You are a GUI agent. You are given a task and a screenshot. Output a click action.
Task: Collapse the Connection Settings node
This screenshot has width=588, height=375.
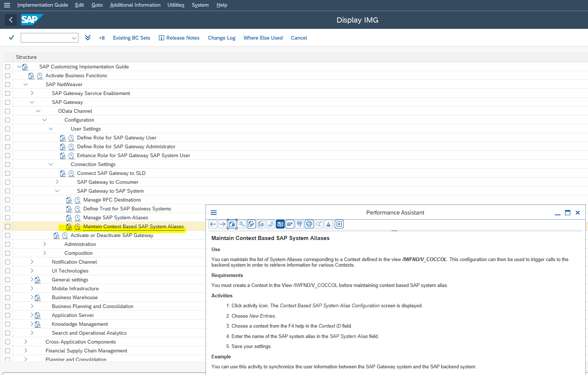coord(51,164)
